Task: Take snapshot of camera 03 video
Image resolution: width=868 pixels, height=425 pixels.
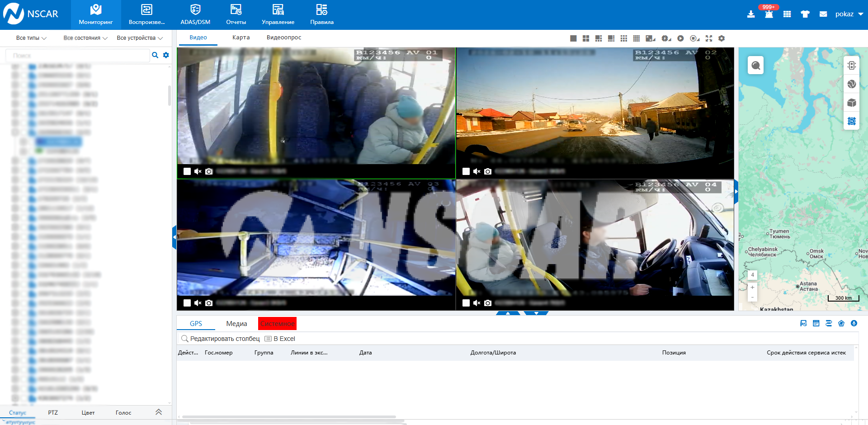Action: tap(209, 303)
